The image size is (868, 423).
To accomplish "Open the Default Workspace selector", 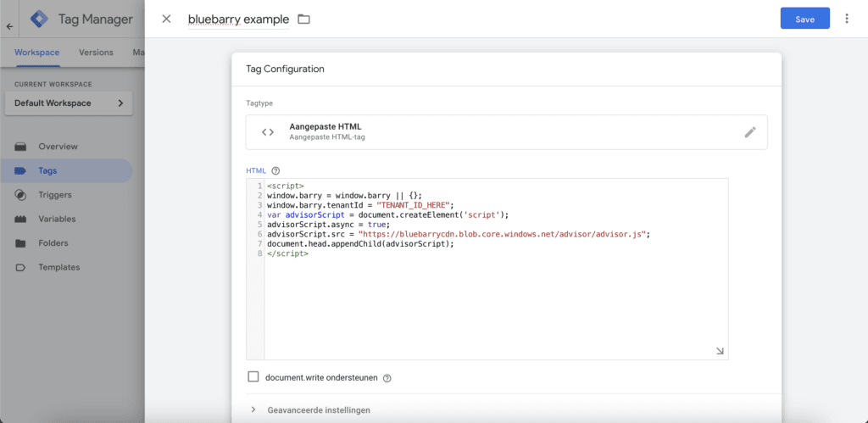I will coord(69,103).
